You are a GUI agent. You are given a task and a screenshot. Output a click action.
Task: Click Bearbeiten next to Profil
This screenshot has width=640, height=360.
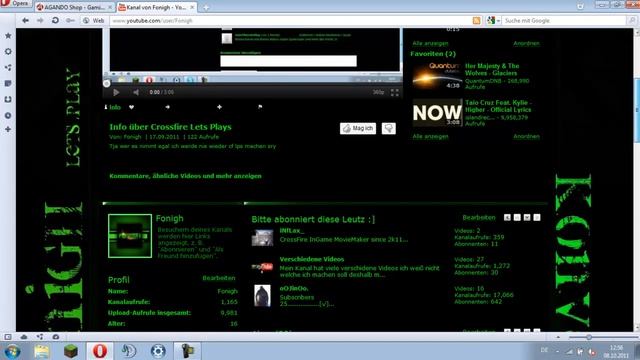coord(219,278)
